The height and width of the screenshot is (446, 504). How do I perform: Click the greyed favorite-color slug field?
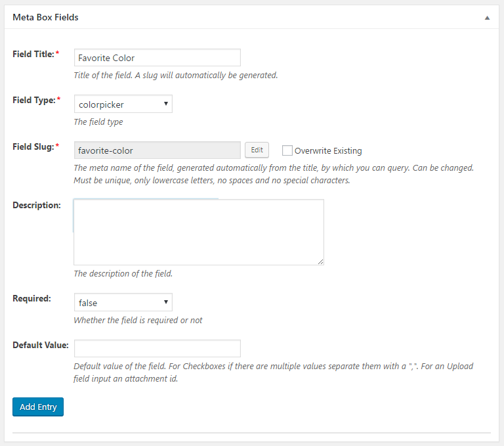(x=157, y=150)
